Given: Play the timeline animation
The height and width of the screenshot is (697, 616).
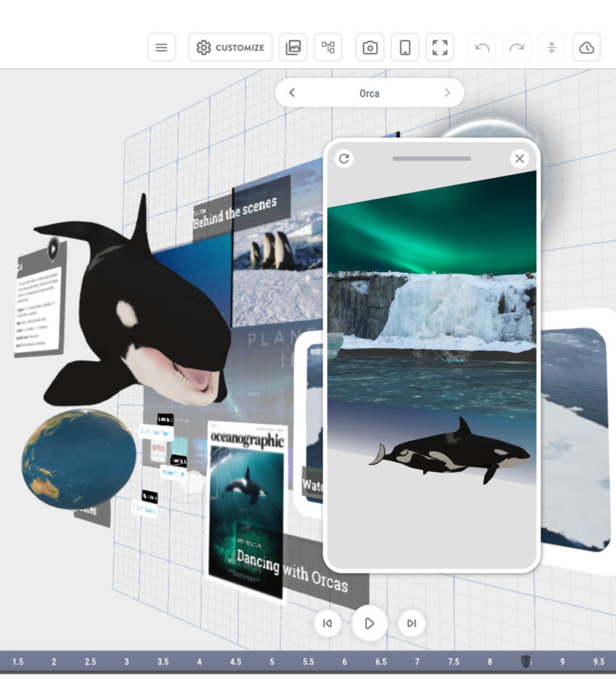Looking at the screenshot, I should pos(369,623).
